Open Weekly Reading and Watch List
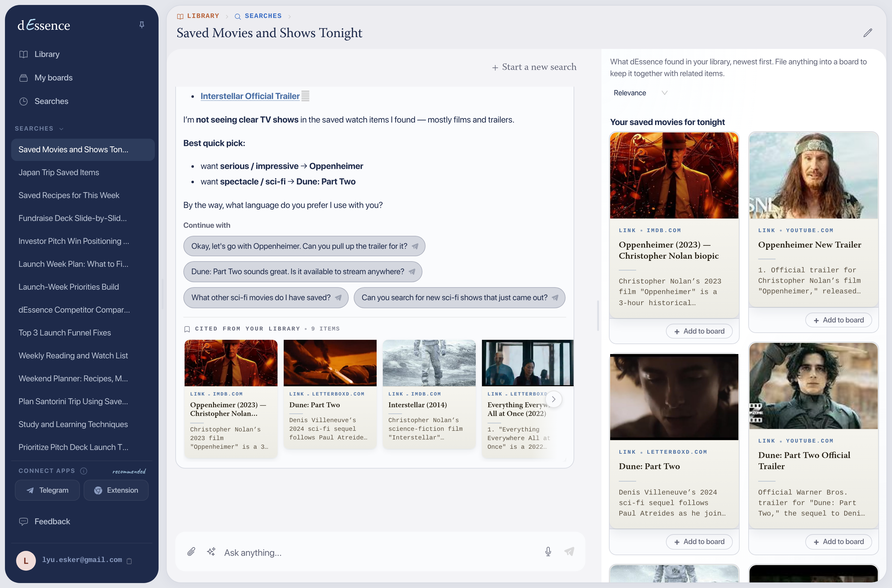Image resolution: width=892 pixels, height=588 pixels. pos(83,355)
